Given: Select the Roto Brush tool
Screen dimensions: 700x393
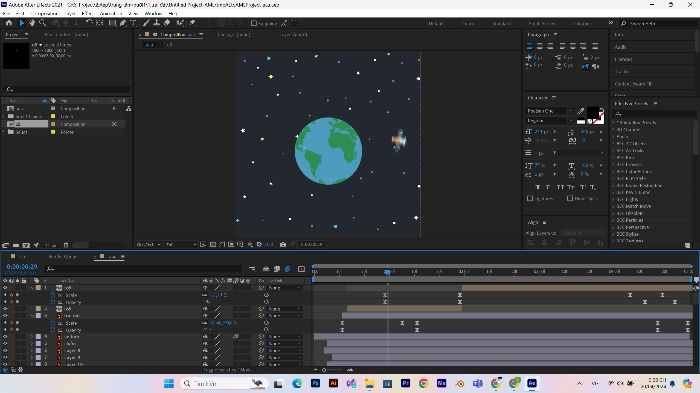Looking at the screenshot, I should tap(180, 23).
